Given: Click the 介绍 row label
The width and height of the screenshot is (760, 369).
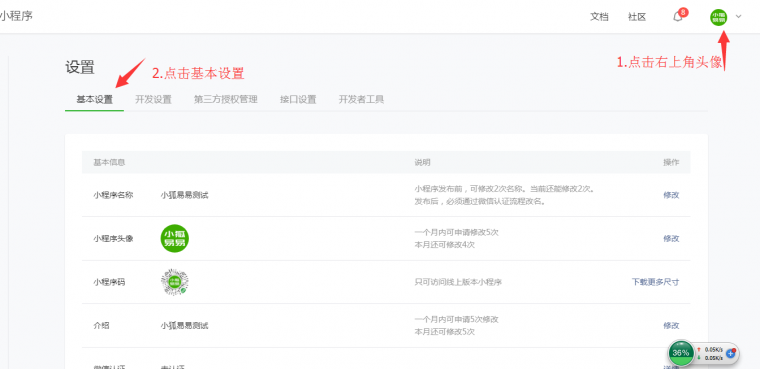Looking at the screenshot, I should tap(101, 325).
